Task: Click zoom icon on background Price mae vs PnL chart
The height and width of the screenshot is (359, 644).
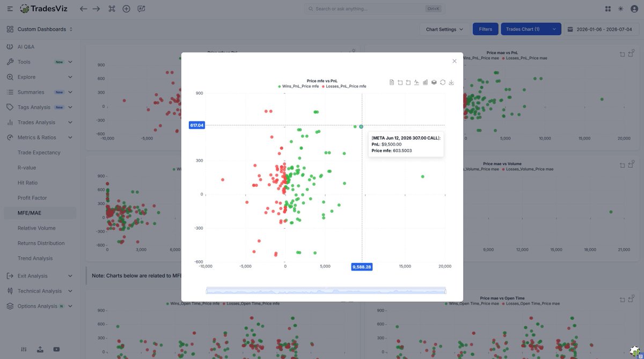Action: pos(623,54)
